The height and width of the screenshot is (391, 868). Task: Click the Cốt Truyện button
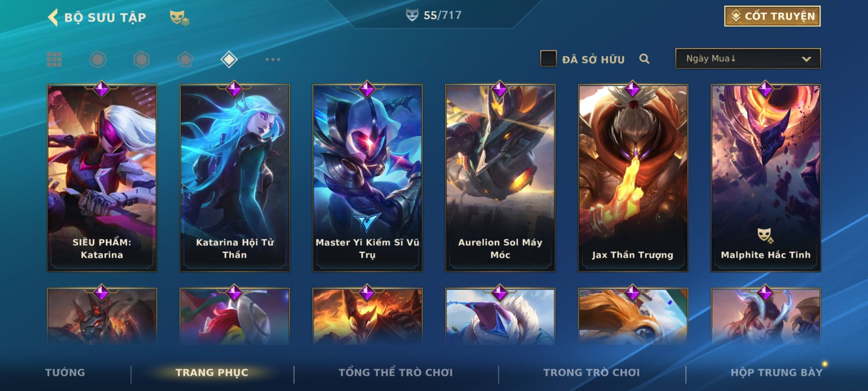[x=772, y=16]
